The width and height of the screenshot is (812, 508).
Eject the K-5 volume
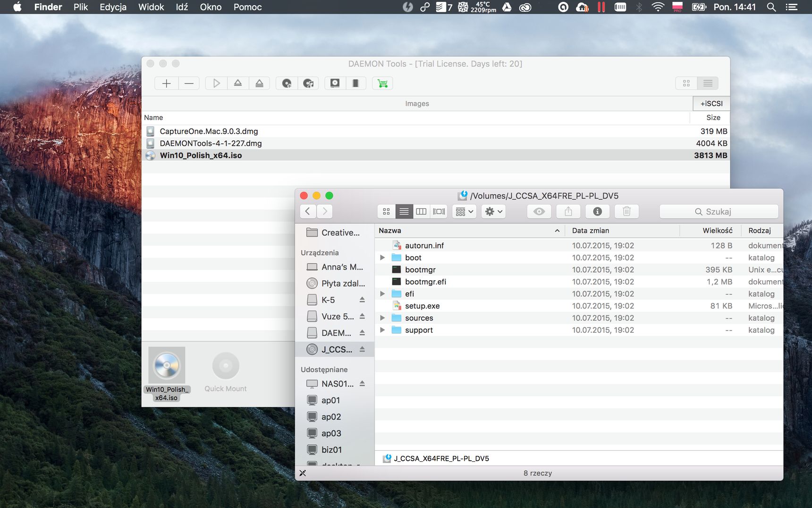362,300
